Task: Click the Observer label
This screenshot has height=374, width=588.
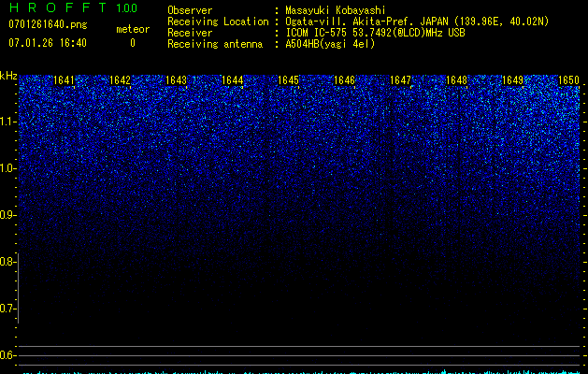Action: click(190, 10)
